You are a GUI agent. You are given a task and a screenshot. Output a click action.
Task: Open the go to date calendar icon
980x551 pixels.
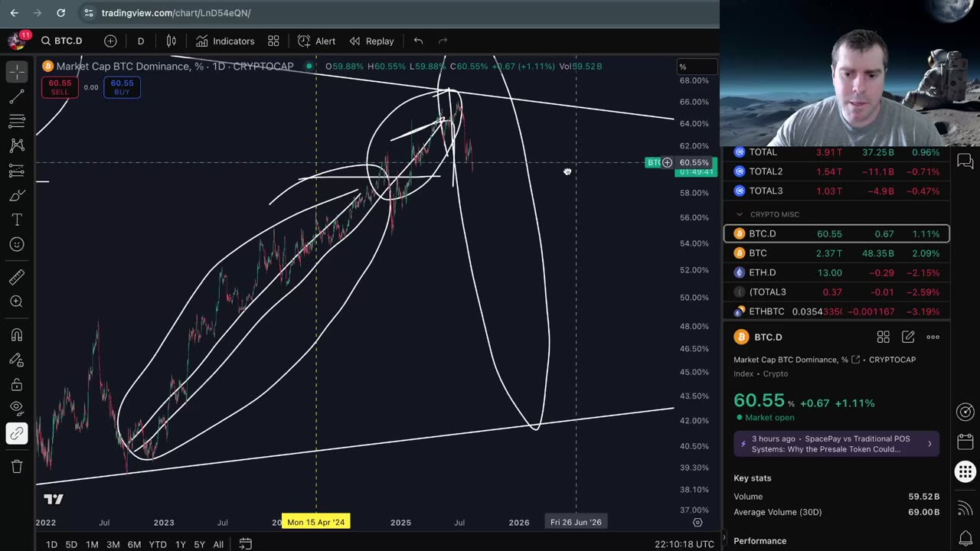245,544
